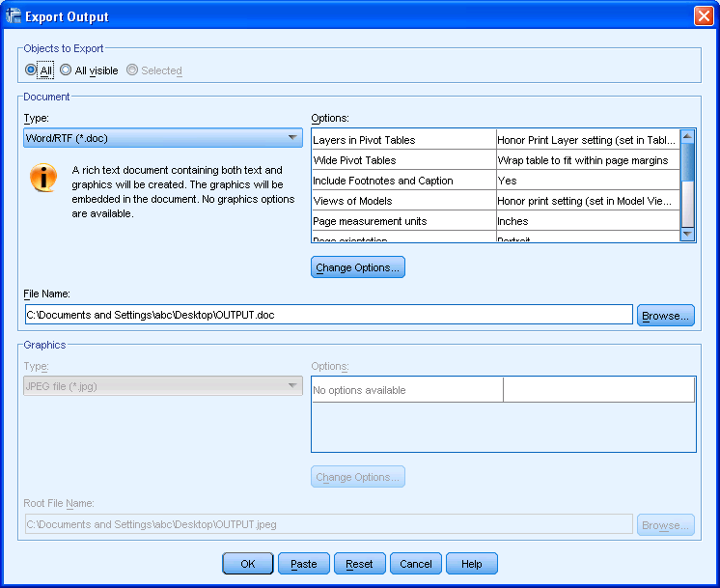
Task: Select Include Footnotes and Caption row
Action: tap(403, 181)
